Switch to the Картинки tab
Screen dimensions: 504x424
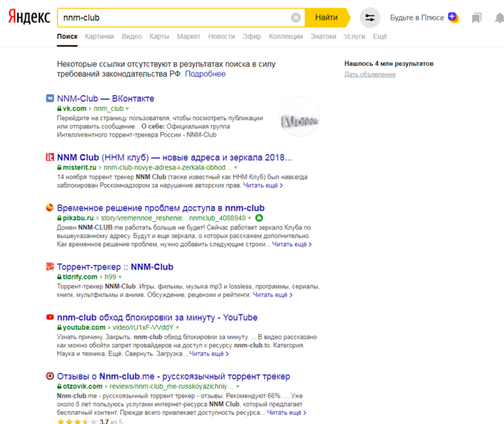click(x=100, y=36)
